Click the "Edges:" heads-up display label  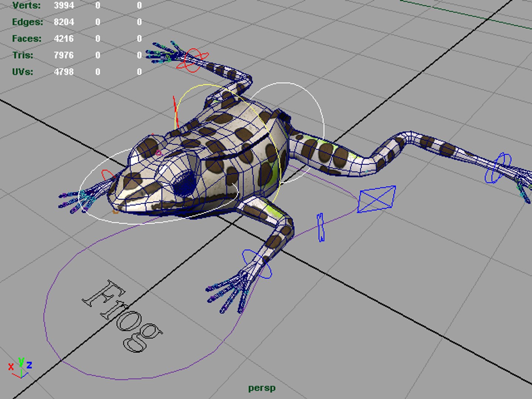[x=27, y=22]
